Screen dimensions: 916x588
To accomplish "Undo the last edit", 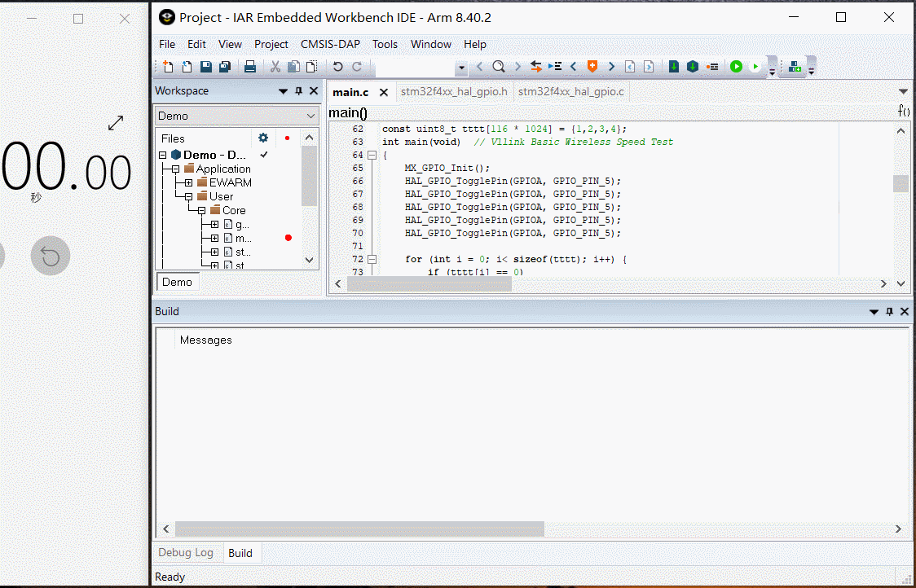I will point(337,67).
